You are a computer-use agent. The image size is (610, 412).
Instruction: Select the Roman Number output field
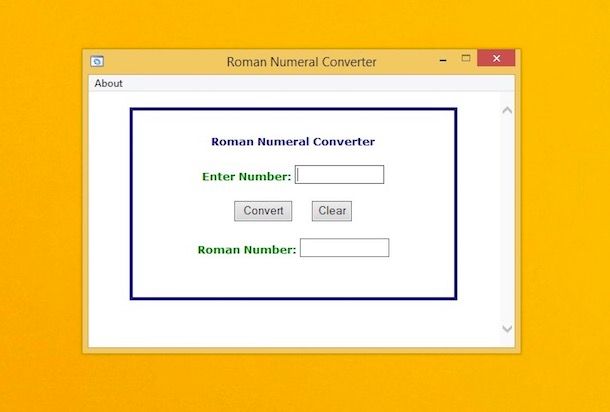coord(344,247)
